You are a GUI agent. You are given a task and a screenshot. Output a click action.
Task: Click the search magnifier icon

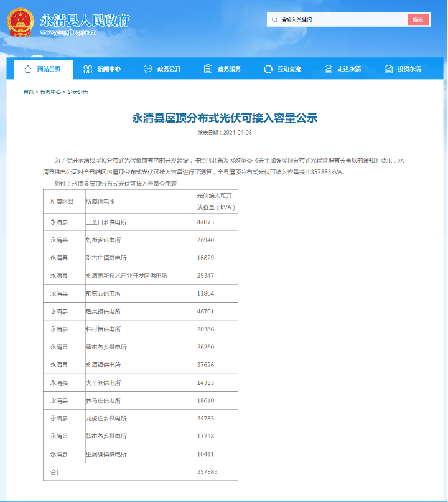(x=274, y=20)
